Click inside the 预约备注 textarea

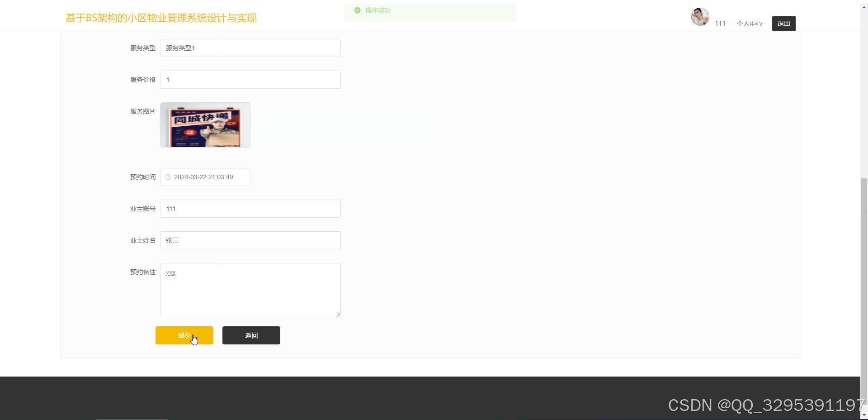click(250, 290)
